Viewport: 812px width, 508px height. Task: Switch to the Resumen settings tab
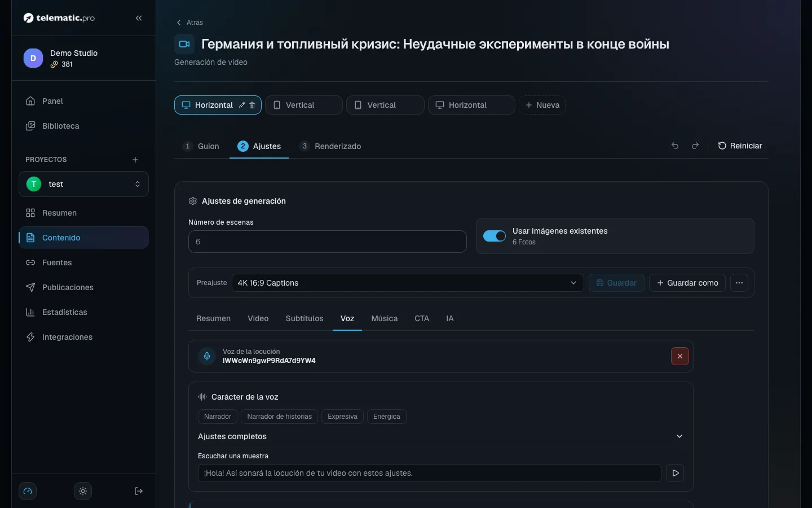click(x=213, y=318)
